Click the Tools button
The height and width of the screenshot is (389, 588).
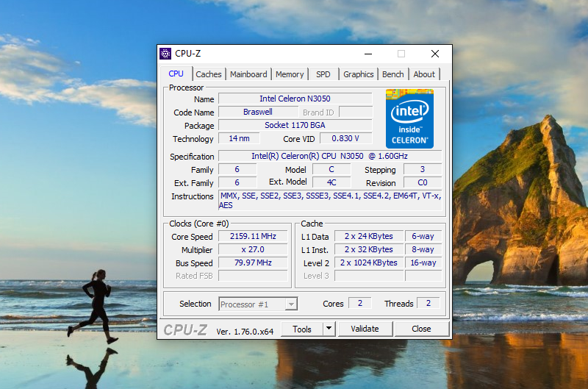tap(302, 329)
